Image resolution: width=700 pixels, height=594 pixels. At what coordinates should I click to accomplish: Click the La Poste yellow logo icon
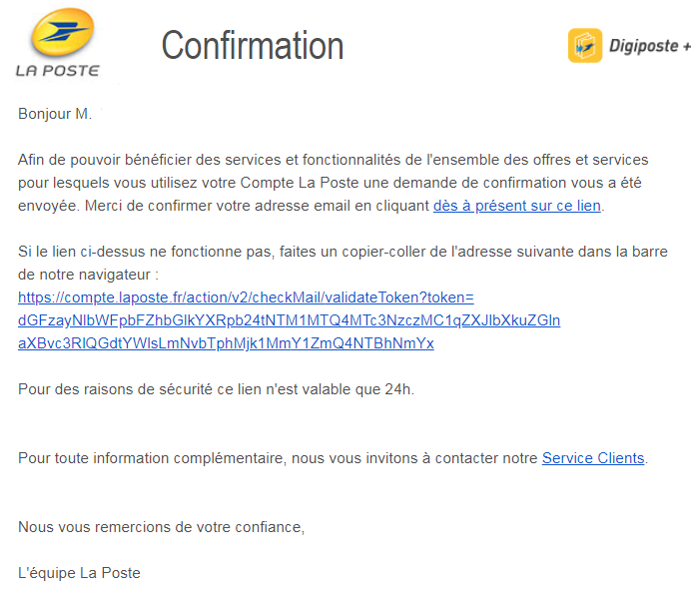pyautogui.click(x=63, y=33)
